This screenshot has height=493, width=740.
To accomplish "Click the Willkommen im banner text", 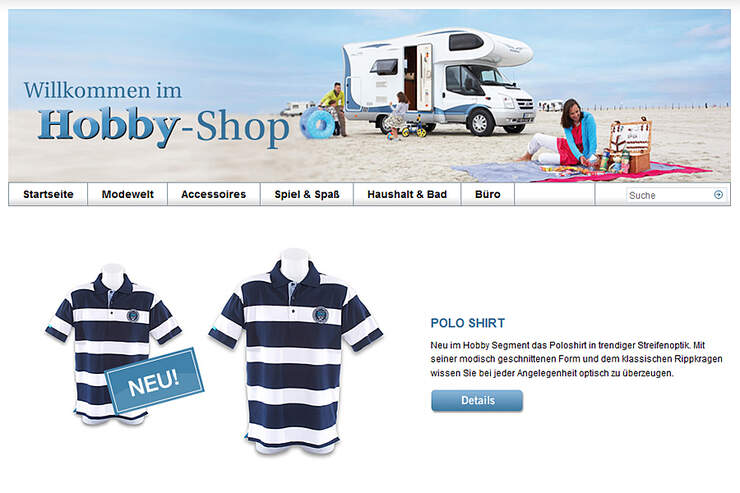I will coord(103,90).
